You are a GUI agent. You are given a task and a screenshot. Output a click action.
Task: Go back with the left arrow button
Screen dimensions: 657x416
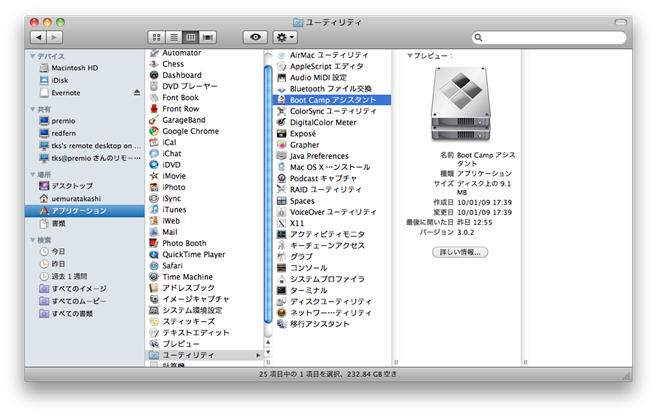point(38,37)
